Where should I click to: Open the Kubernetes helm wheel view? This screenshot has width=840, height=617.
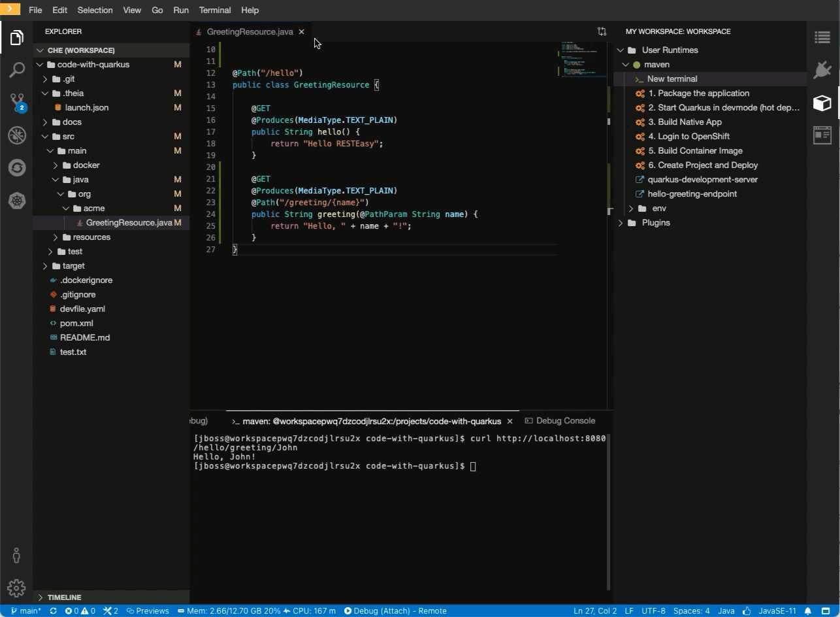coord(17,201)
